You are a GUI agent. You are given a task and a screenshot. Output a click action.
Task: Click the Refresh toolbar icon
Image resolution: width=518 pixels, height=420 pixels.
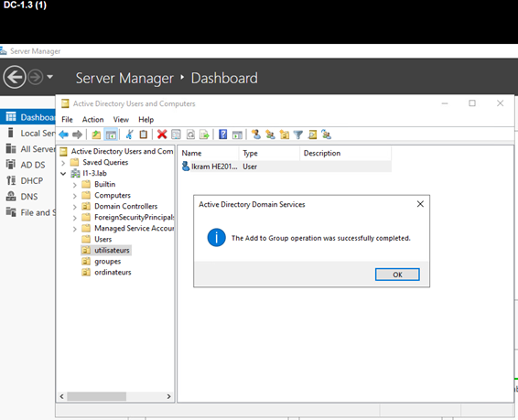[x=190, y=135]
